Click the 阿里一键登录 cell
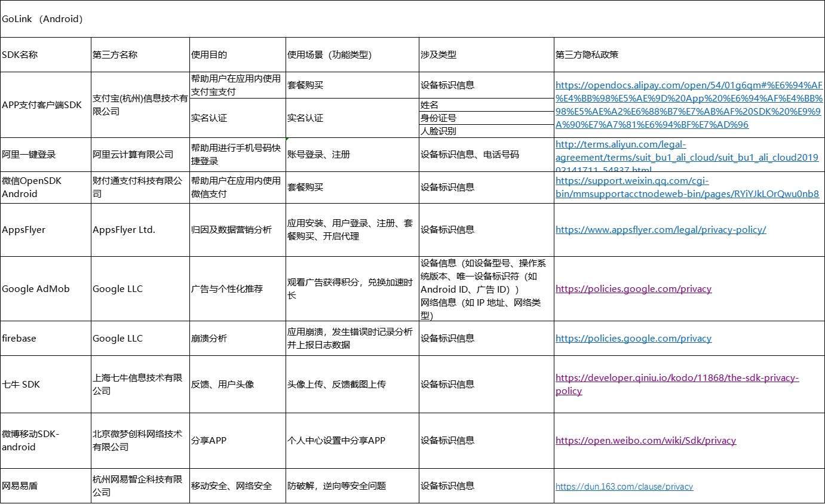Screen dimensions: 825x504 [x=29, y=155]
